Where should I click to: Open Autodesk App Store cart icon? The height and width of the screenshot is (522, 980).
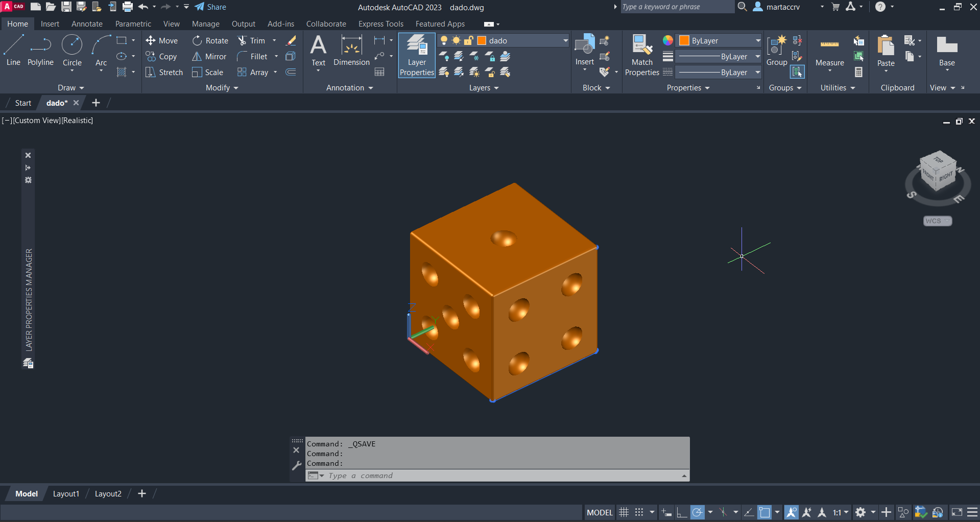[835, 7]
